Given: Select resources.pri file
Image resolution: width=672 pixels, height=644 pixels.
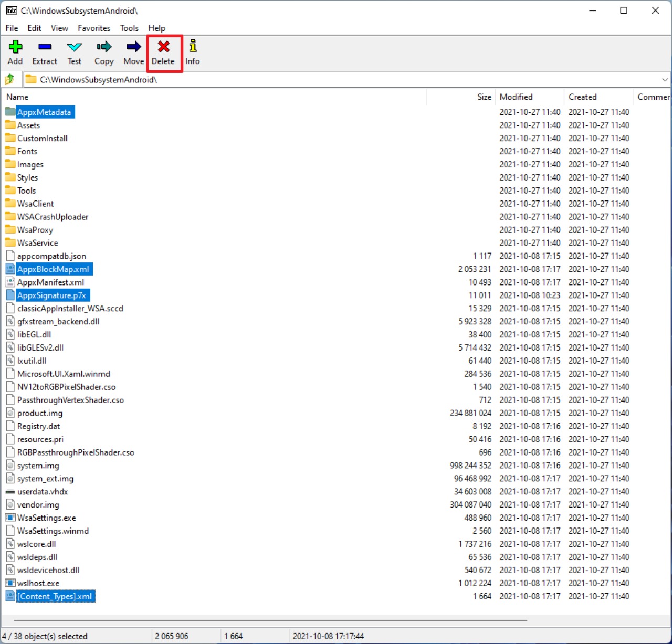Looking at the screenshot, I should coord(40,439).
